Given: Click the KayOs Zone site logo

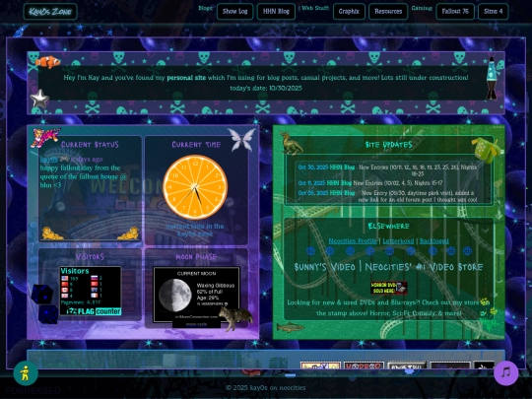Looking at the screenshot, I should click(50, 12).
